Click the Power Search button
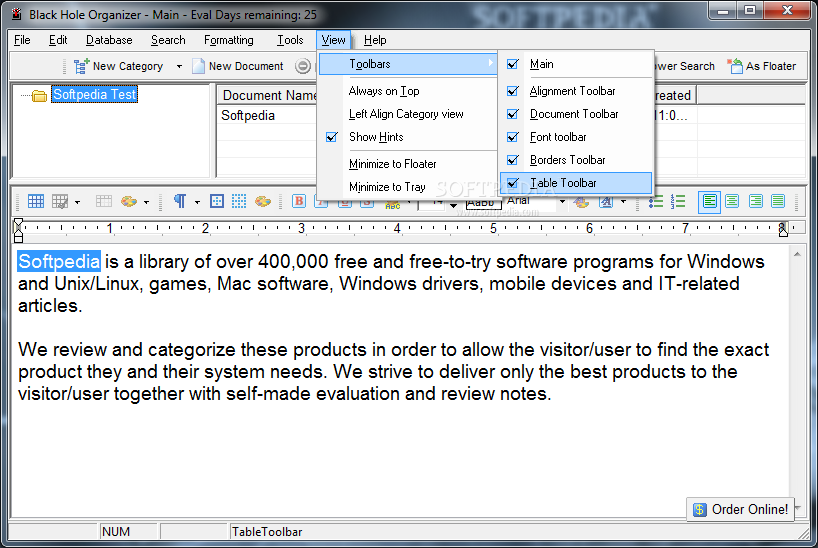The height and width of the screenshot is (548, 818). tap(685, 66)
